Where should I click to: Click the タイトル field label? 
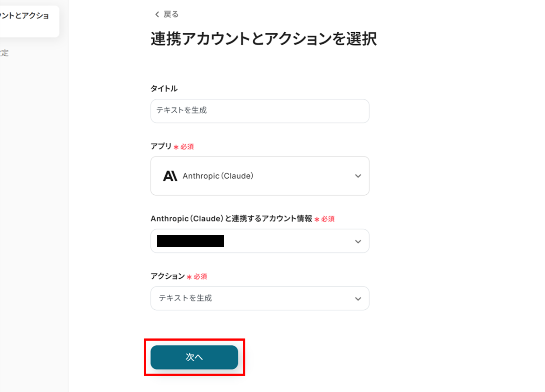[164, 88]
